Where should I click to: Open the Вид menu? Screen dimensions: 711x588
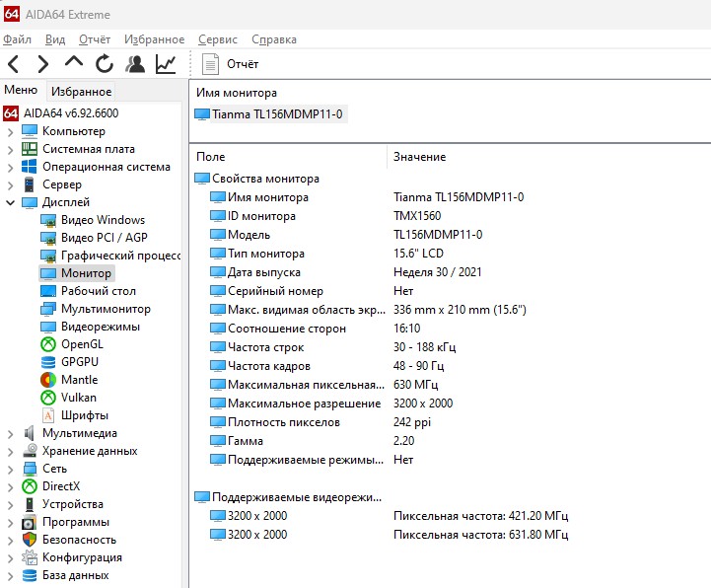click(x=55, y=39)
